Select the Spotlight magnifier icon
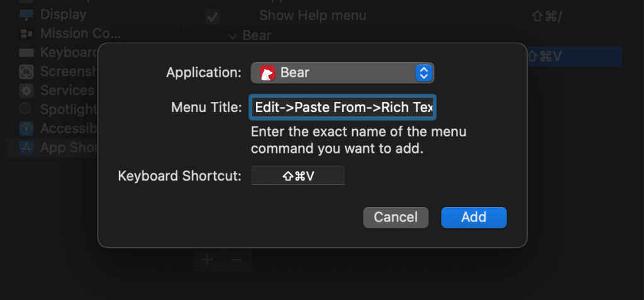The width and height of the screenshot is (644, 300). tap(26, 109)
